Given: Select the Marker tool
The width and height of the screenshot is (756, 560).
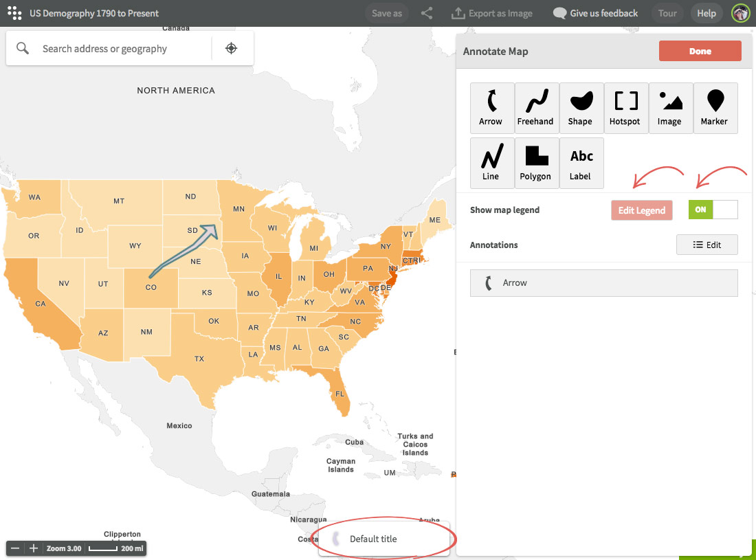Looking at the screenshot, I should point(715,108).
